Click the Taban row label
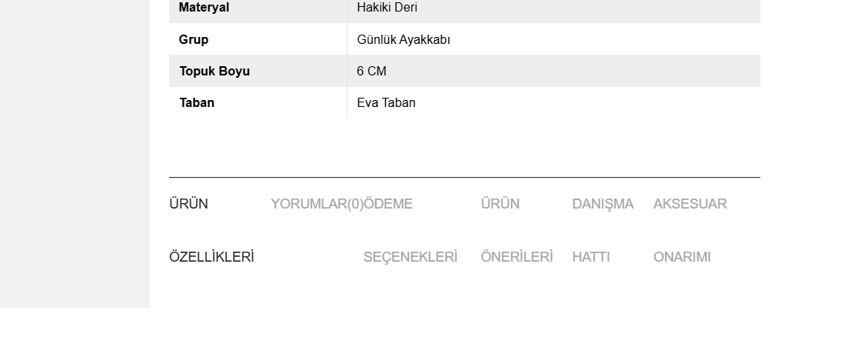Viewport: 868px width, 354px height. [197, 103]
